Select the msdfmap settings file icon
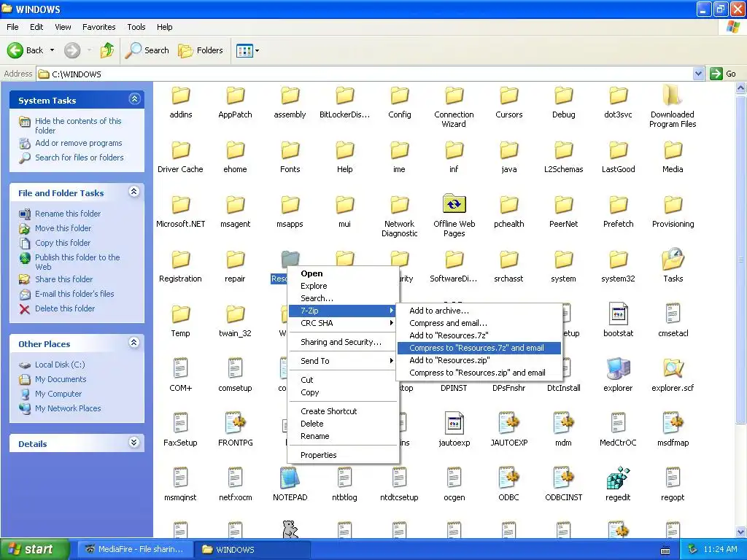The width and height of the screenshot is (747, 560). pyautogui.click(x=673, y=424)
